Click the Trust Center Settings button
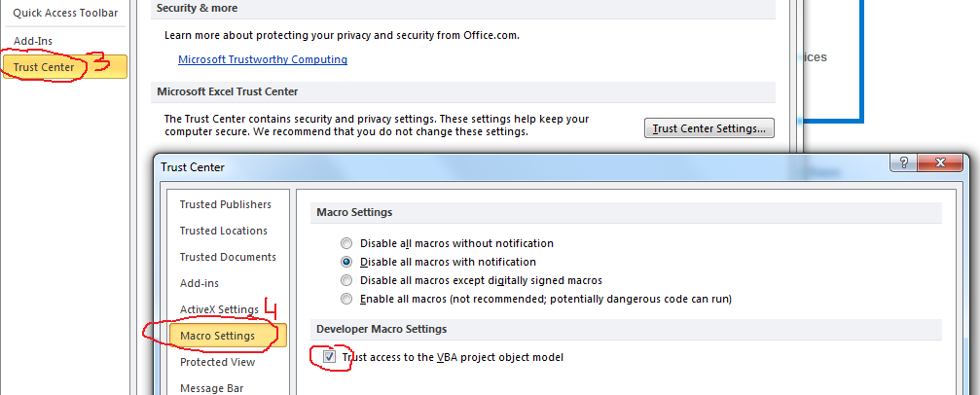The height and width of the screenshot is (395, 980). point(709,128)
